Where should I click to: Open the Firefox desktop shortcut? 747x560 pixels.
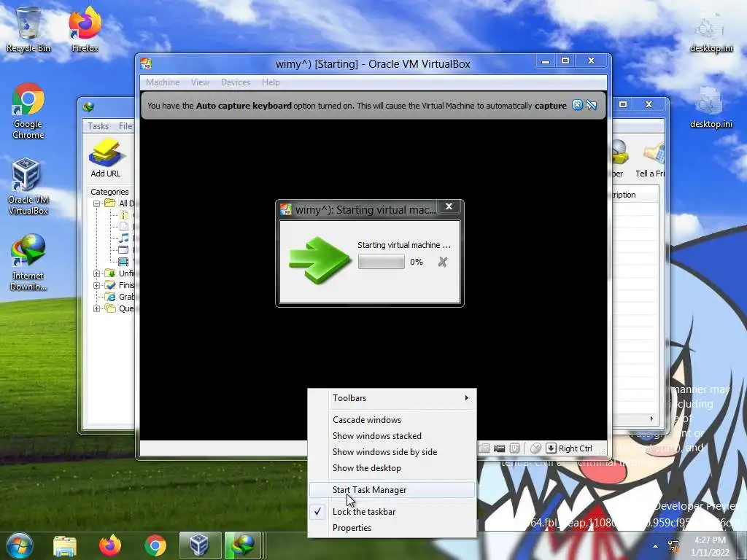(x=85, y=29)
